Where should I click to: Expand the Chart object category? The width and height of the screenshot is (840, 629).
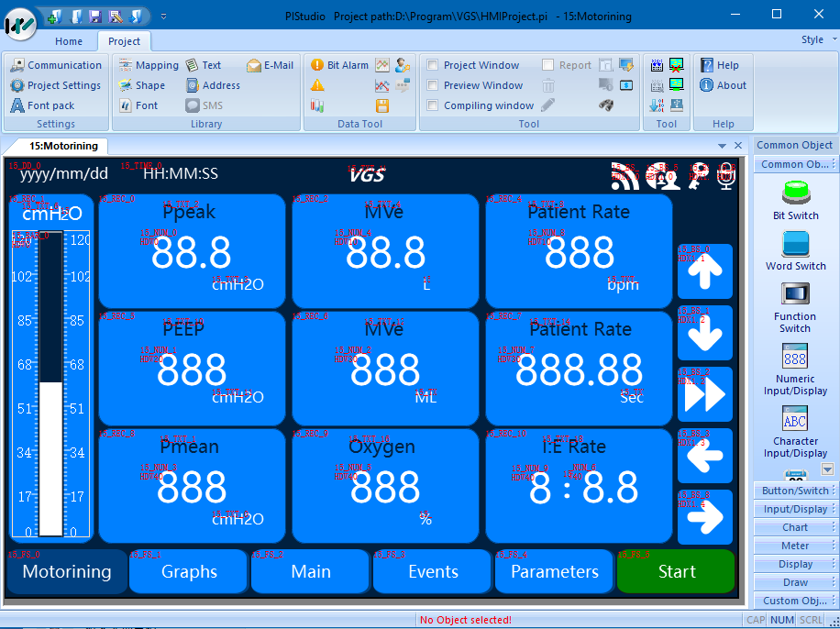(796, 527)
